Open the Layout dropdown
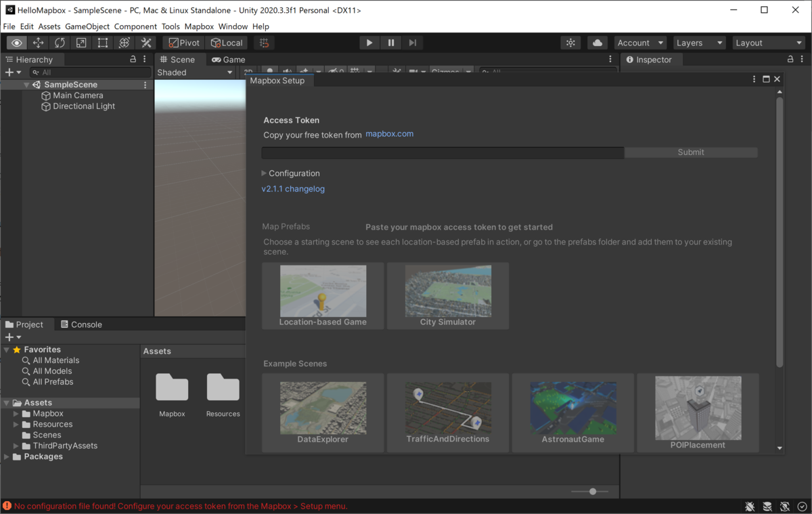 (x=769, y=43)
